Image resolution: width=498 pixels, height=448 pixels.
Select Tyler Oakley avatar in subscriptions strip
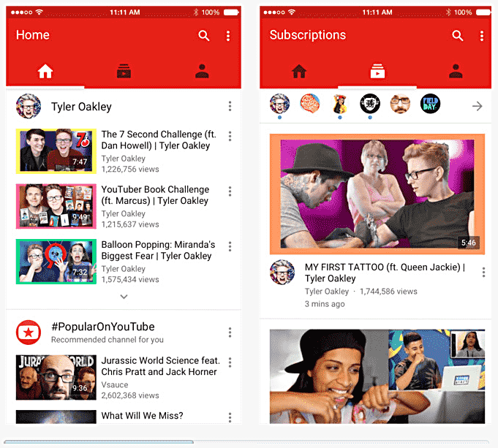279,104
